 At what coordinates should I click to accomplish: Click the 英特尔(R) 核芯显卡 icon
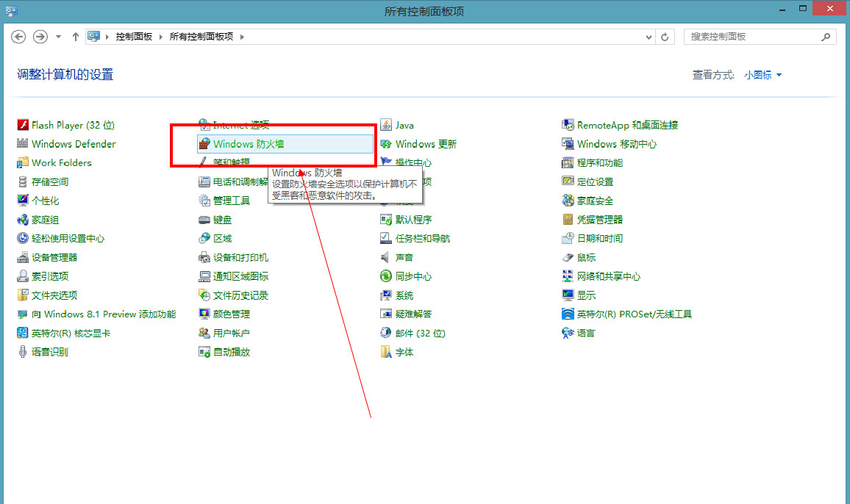coord(23,333)
